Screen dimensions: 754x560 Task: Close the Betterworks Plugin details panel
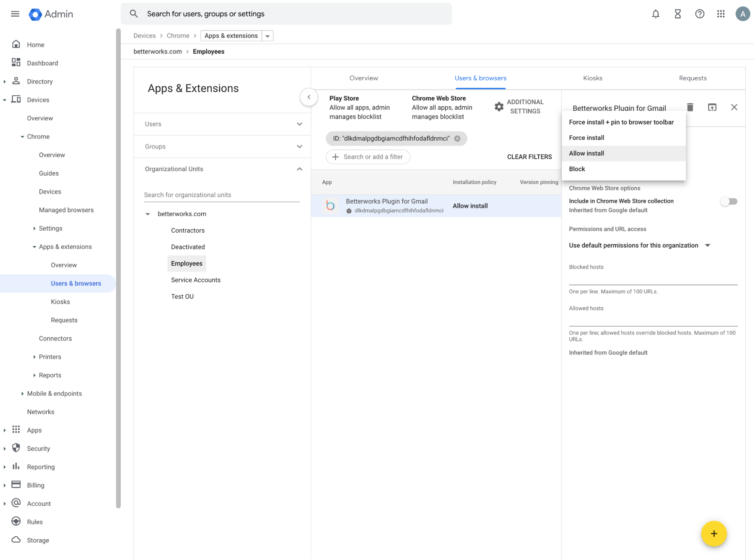734,107
